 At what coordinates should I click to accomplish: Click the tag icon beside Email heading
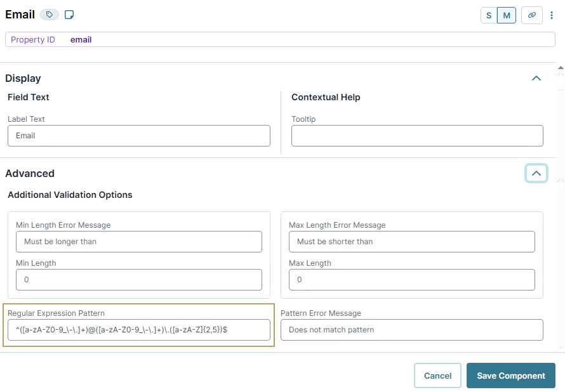point(49,14)
